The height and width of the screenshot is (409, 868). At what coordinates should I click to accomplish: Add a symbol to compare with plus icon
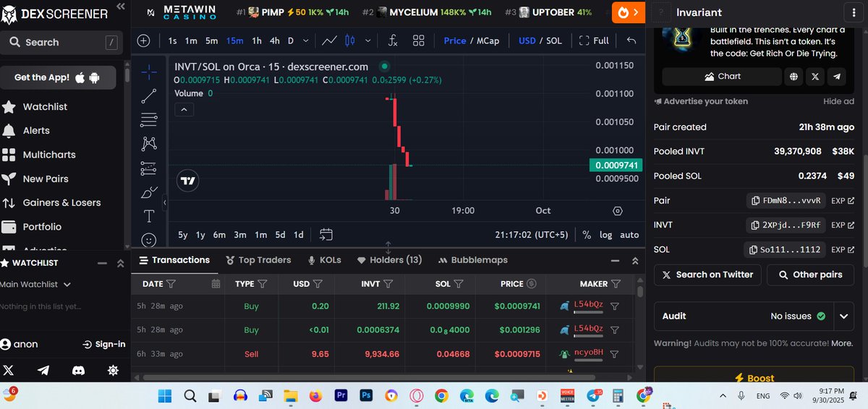pos(143,40)
